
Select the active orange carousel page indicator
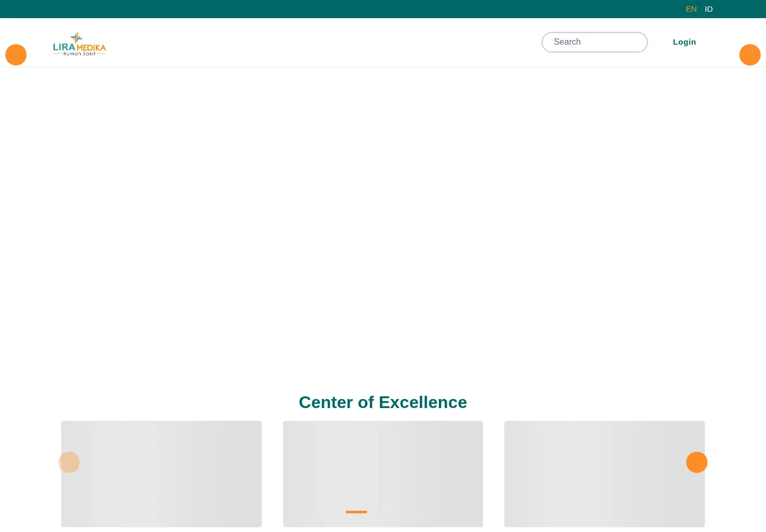356,512
